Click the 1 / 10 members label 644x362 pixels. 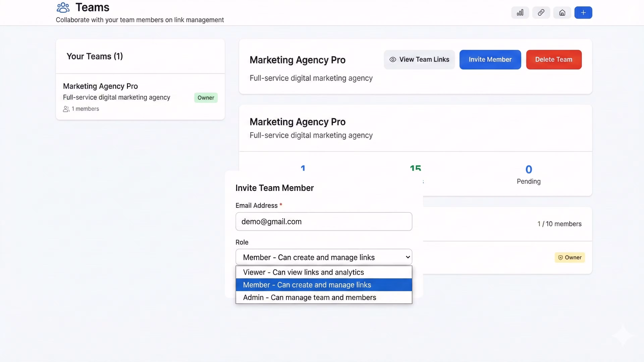click(x=559, y=224)
